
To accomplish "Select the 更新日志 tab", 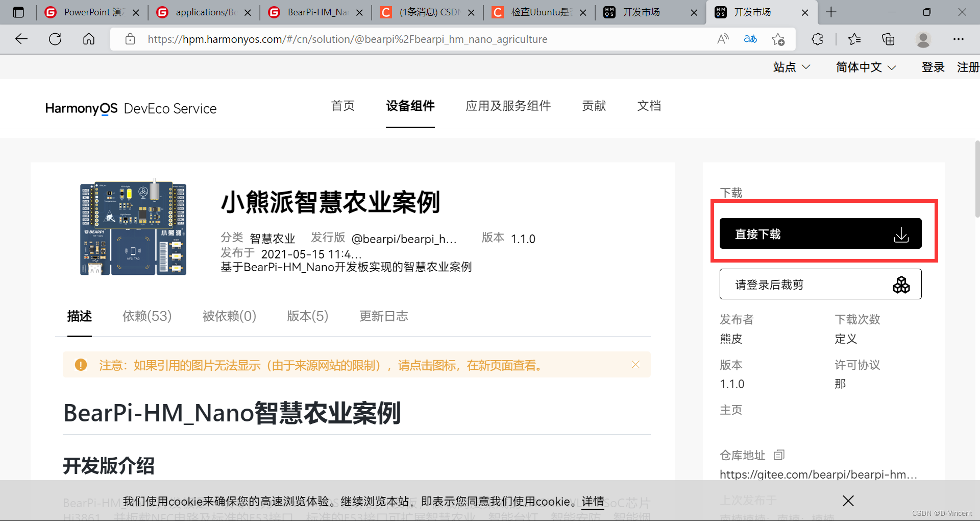I will pos(384,316).
